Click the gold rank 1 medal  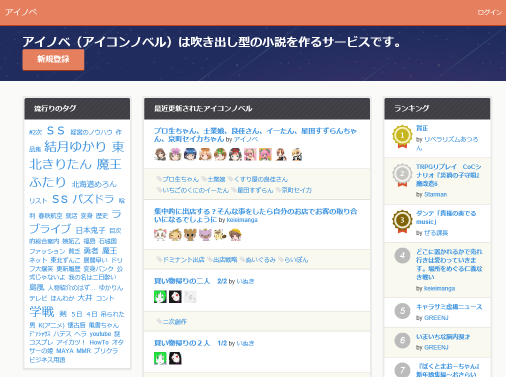pos(402,136)
